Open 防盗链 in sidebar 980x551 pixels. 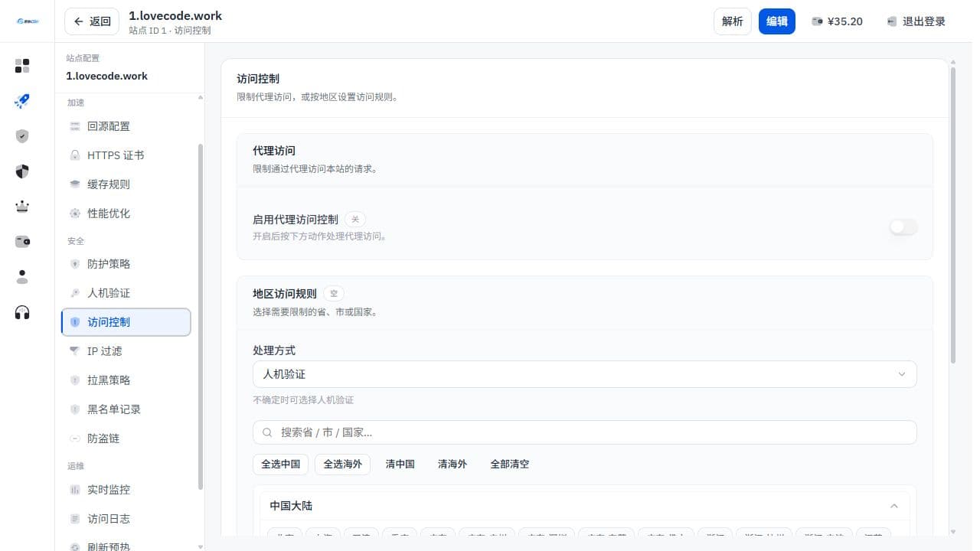click(126, 439)
